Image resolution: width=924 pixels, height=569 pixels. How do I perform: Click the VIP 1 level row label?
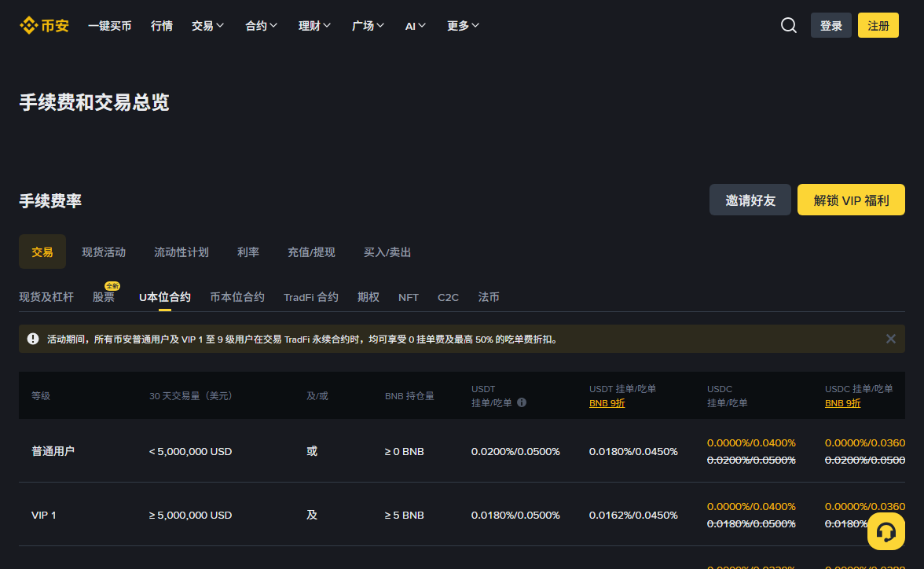coord(44,515)
